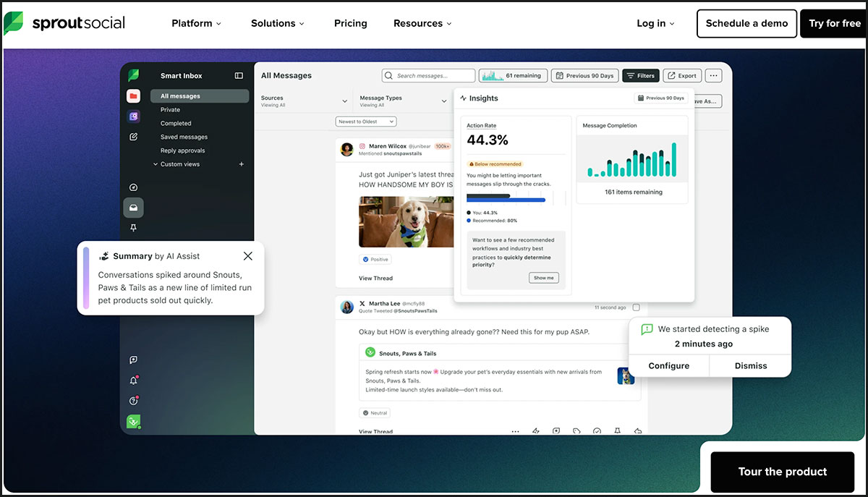868x497 pixels.
Task: Open the purple bot icon in sidebar
Action: click(133, 116)
